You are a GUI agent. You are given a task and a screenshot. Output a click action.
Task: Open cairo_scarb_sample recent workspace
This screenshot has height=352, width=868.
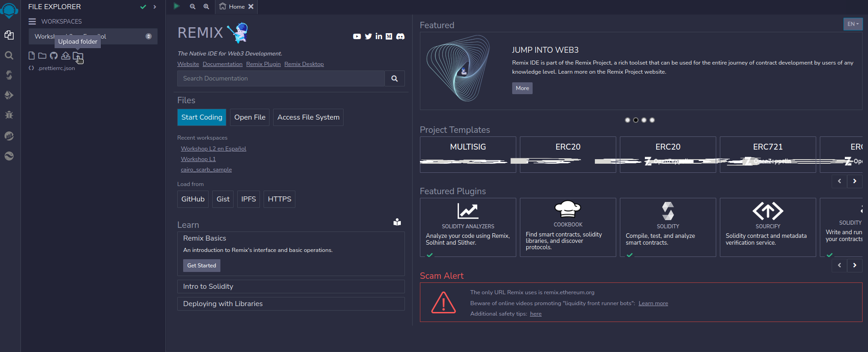(x=206, y=170)
